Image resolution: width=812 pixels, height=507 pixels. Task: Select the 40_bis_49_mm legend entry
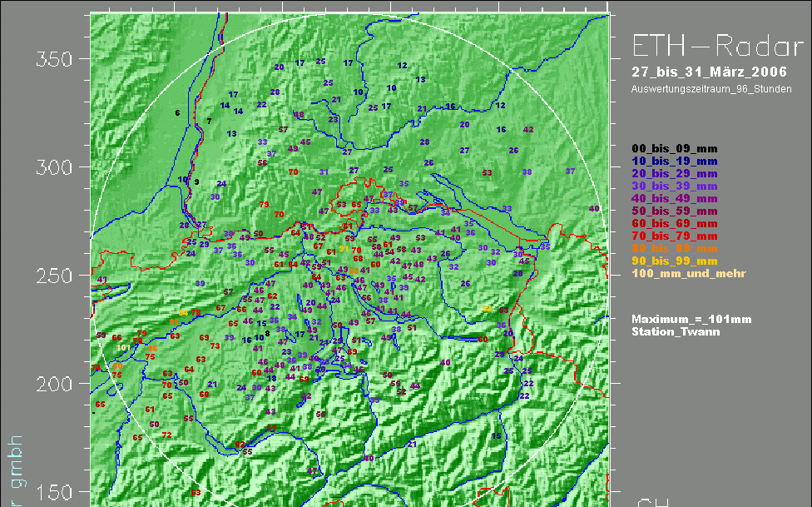(674, 199)
